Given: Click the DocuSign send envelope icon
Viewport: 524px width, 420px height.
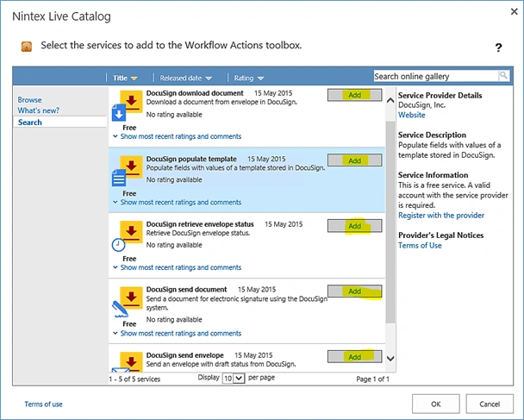Looking at the screenshot, I should (127, 361).
